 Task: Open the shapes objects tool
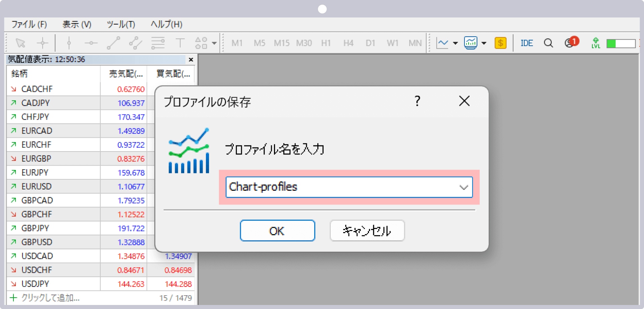[x=201, y=43]
